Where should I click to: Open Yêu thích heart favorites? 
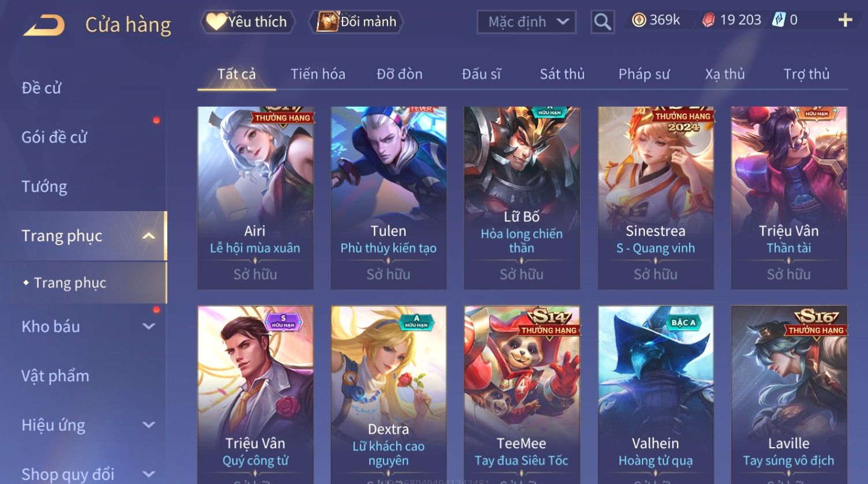pos(247,22)
